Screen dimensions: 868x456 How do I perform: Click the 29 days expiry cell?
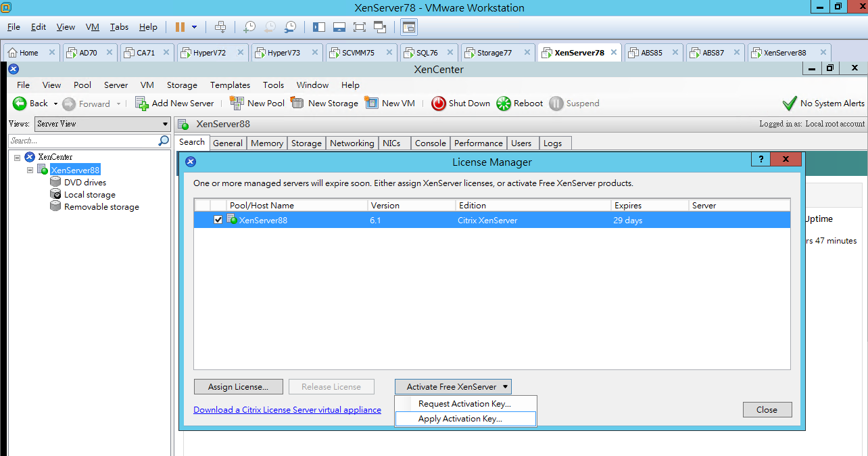(628, 221)
